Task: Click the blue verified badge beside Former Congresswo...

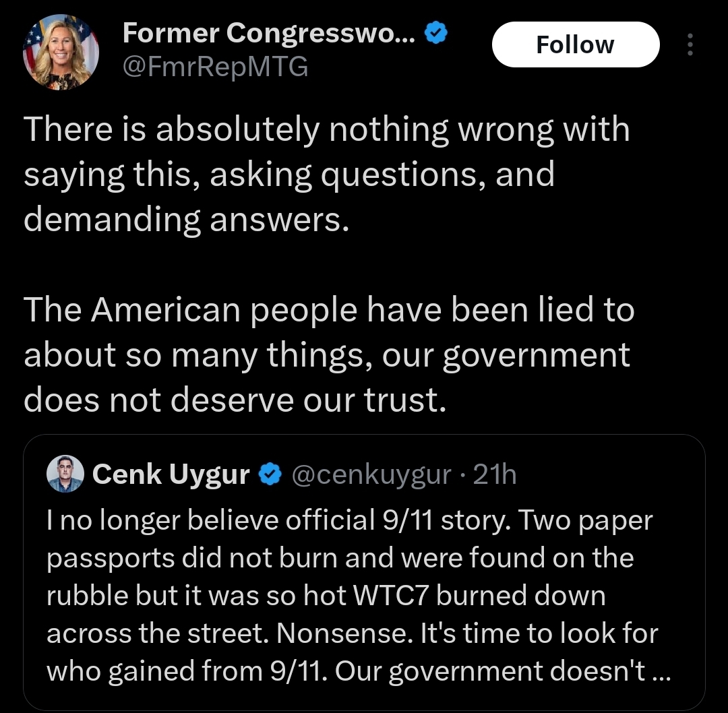Action: (437, 32)
